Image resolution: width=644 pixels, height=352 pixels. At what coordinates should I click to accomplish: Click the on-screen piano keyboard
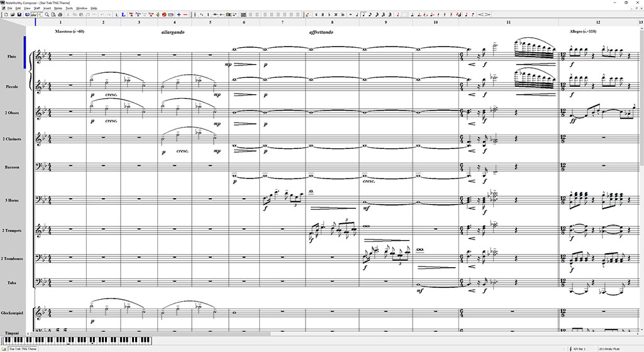pyautogui.click(x=77, y=341)
